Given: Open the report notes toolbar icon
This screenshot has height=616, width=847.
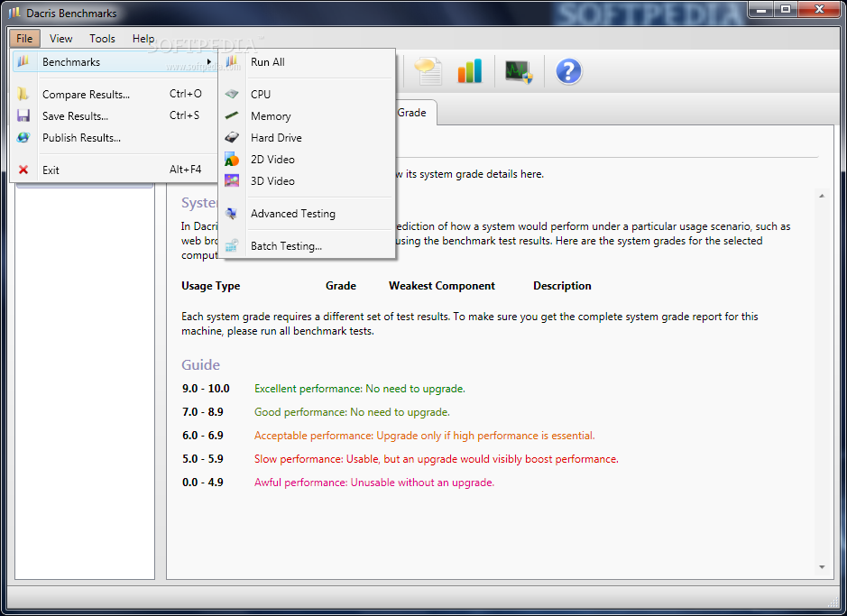Looking at the screenshot, I should coord(428,70).
